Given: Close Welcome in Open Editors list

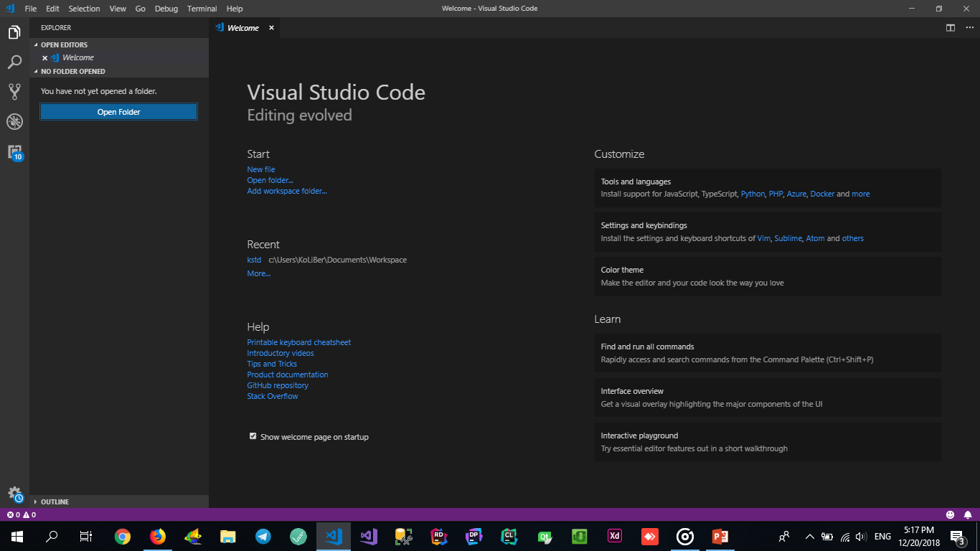Looking at the screenshot, I should click(x=44, y=57).
